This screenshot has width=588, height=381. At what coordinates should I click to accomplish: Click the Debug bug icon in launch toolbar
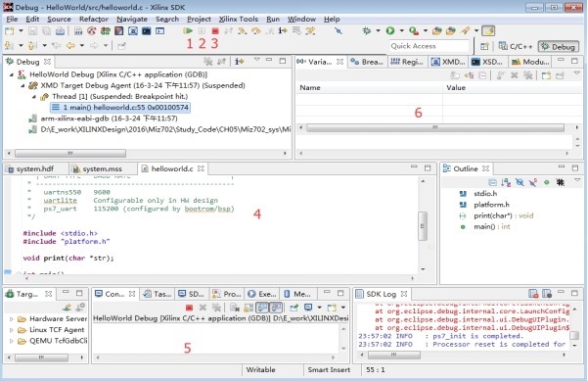click(x=367, y=30)
